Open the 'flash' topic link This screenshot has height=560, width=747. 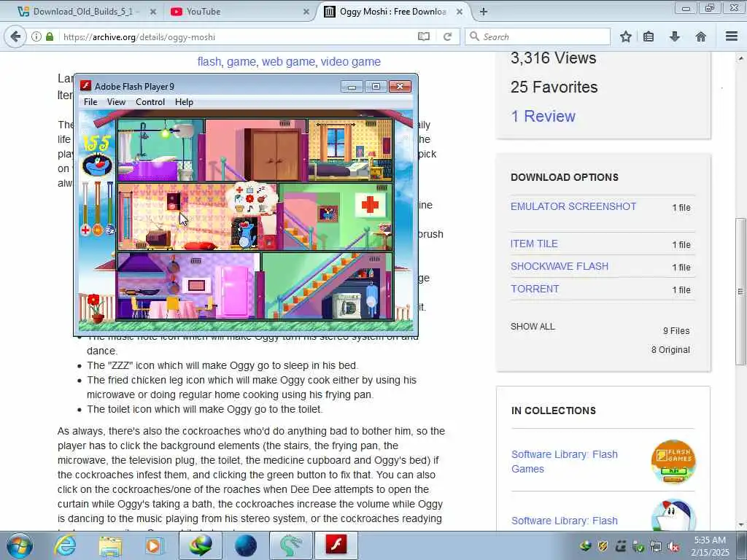tap(209, 61)
